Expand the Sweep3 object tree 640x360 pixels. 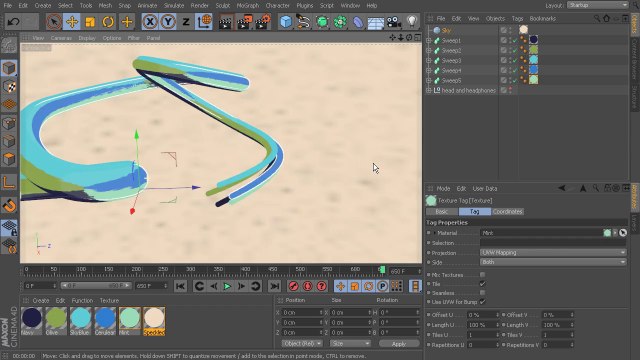click(x=429, y=60)
